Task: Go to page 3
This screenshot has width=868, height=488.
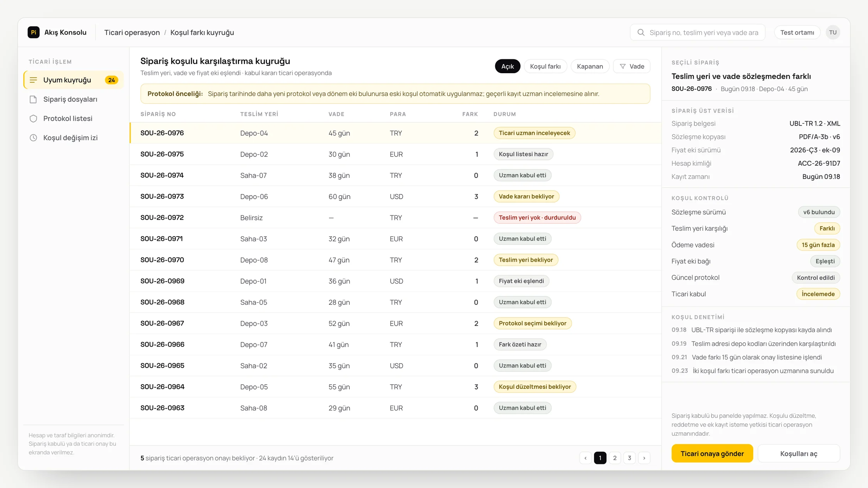Action: (x=629, y=458)
